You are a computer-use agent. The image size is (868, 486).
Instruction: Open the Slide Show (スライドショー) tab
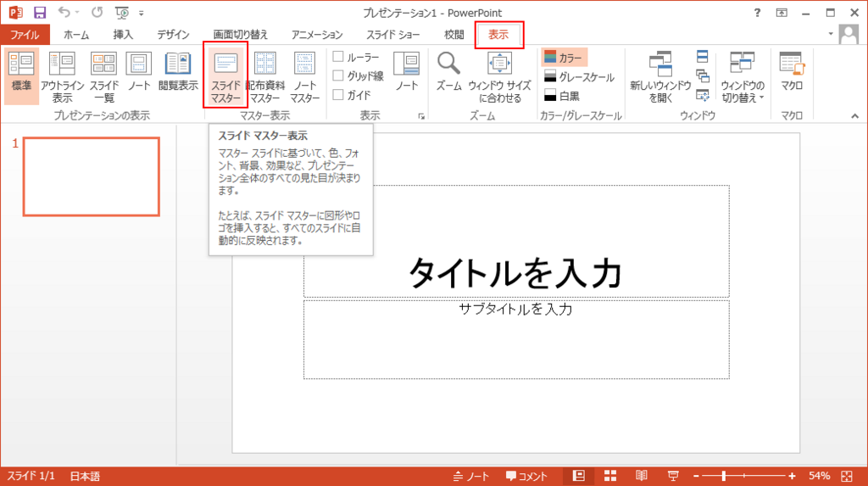point(393,35)
